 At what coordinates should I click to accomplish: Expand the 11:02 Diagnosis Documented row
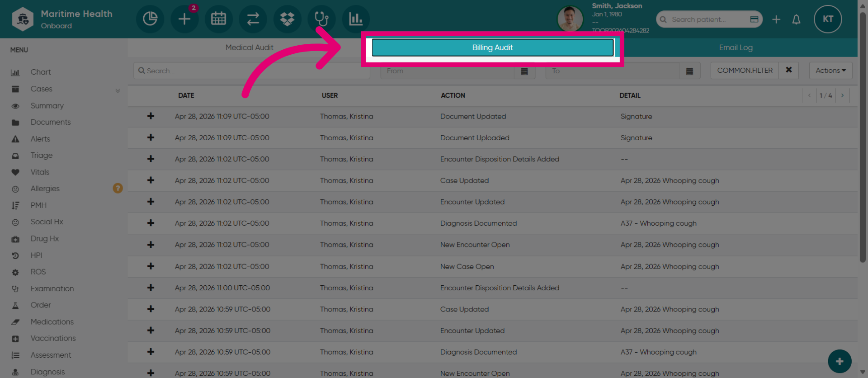pyautogui.click(x=151, y=223)
